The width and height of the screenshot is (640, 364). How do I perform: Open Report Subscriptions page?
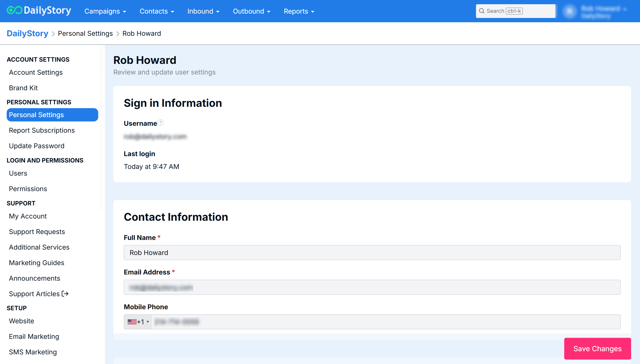(42, 130)
